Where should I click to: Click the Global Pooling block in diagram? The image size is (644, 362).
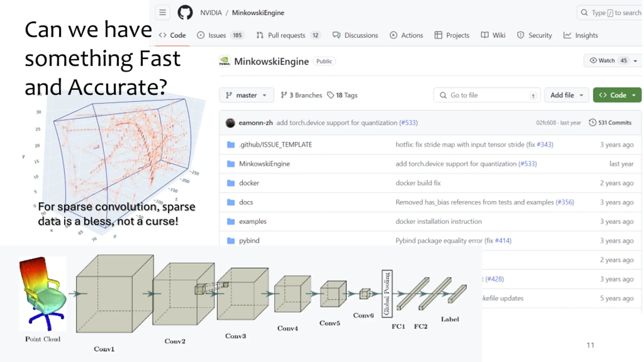387,294
